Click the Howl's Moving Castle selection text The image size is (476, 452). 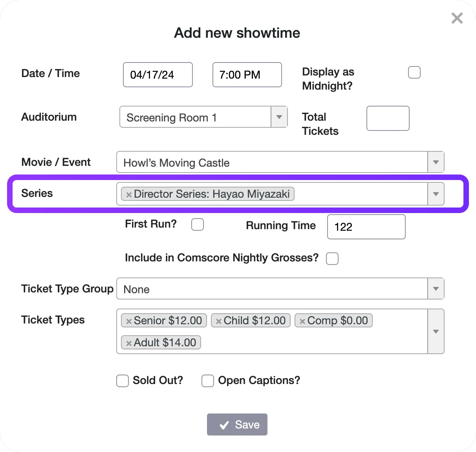(x=176, y=163)
